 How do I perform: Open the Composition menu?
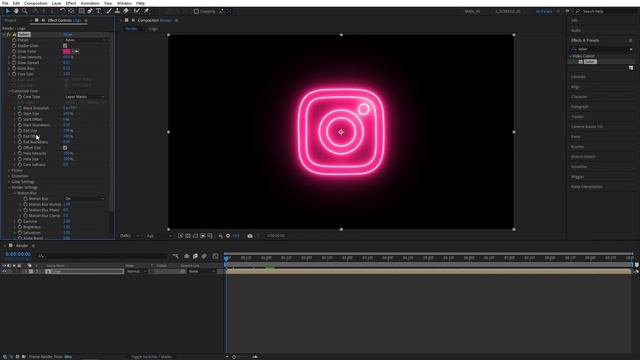coord(36,3)
